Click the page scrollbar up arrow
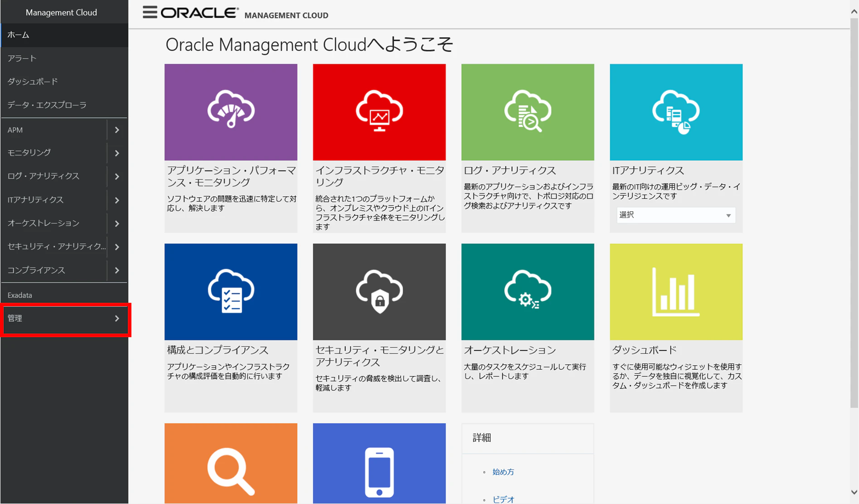 tap(854, 12)
